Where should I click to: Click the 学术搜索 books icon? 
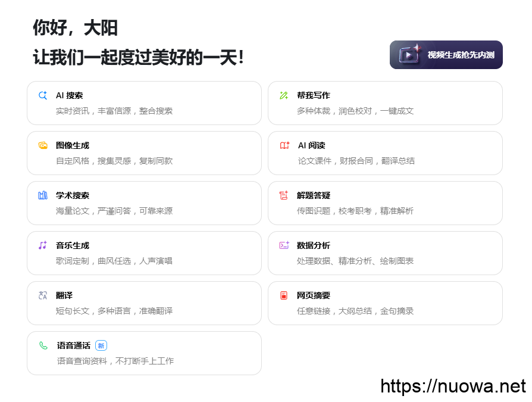tap(43, 195)
